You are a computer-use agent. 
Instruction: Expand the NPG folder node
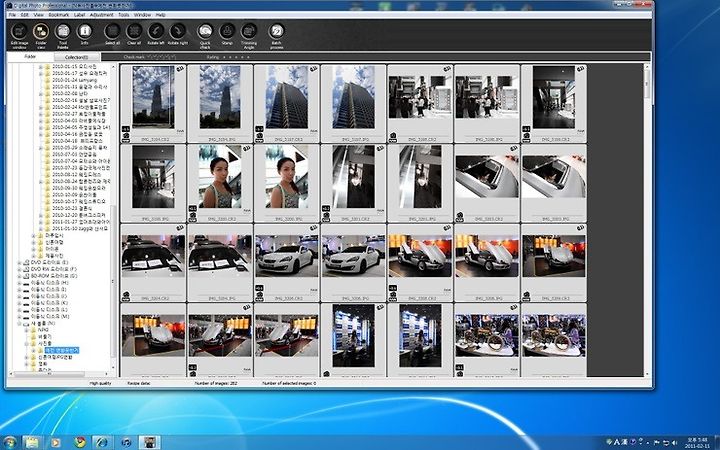tap(26, 330)
